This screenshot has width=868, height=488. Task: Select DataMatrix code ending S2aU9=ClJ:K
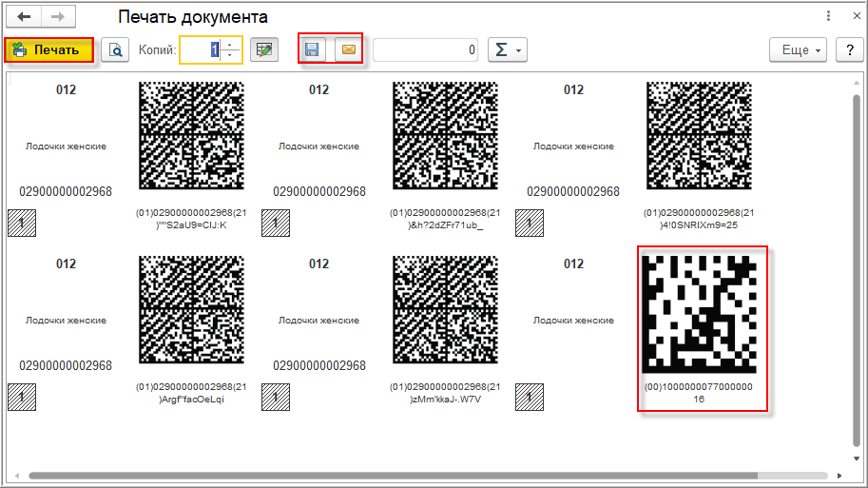click(x=191, y=136)
